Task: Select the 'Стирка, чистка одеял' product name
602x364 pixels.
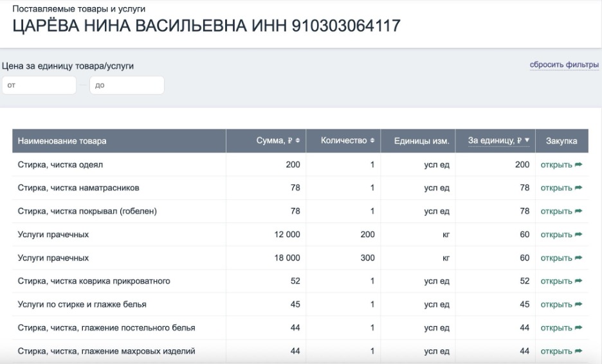Action: pos(60,165)
